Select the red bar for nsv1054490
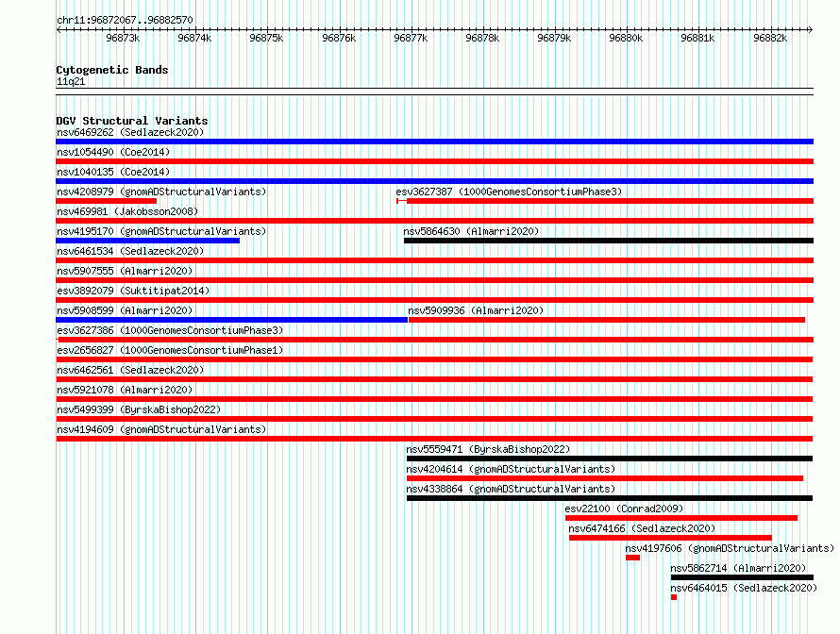The height and width of the screenshot is (634, 840). (434, 161)
